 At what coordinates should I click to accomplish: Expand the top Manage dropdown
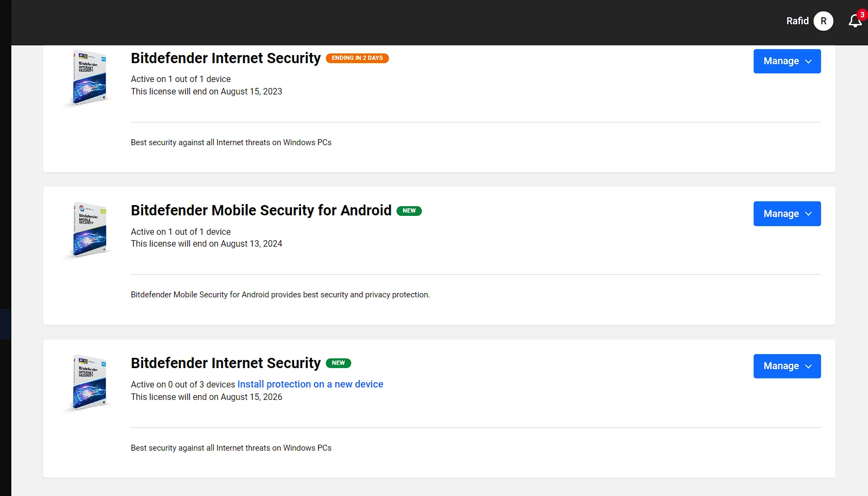[787, 61]
